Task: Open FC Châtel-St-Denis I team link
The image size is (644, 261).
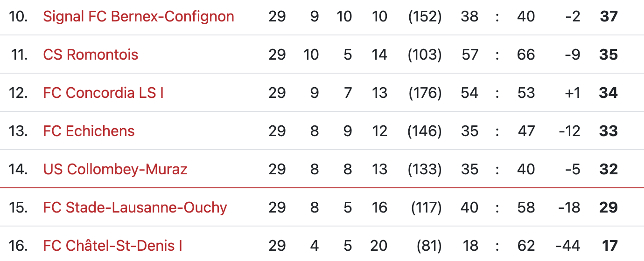Action: click(x=112, y=246)
